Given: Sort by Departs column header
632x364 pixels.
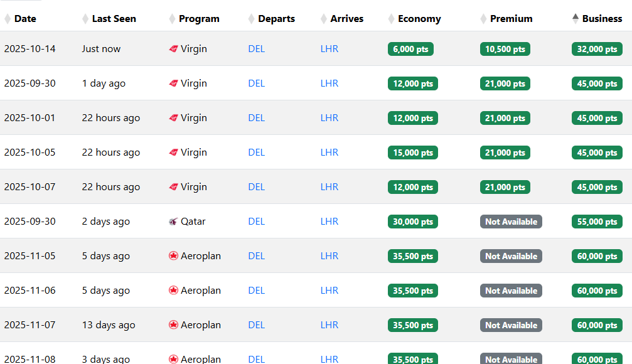Looking at the screenshot, I should point(276,19).
